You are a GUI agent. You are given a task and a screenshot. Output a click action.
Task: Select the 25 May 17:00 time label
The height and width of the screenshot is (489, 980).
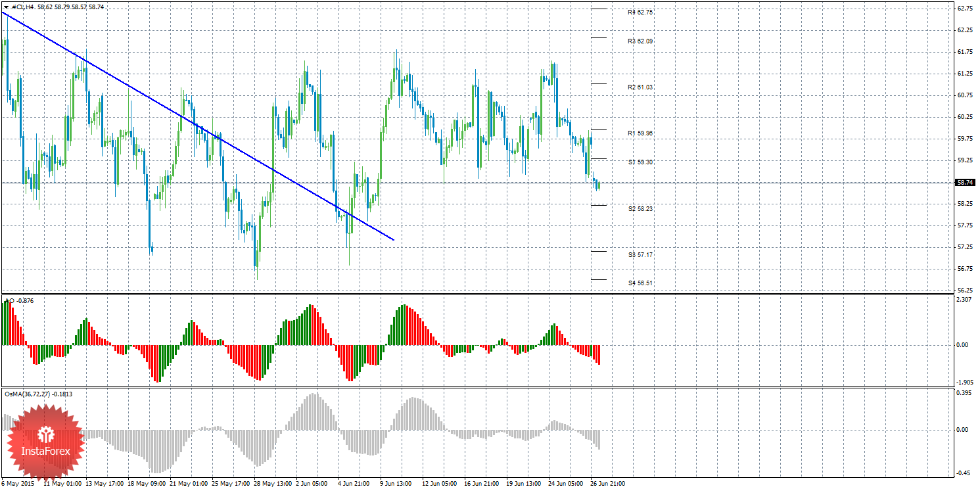tap(231, 484)
